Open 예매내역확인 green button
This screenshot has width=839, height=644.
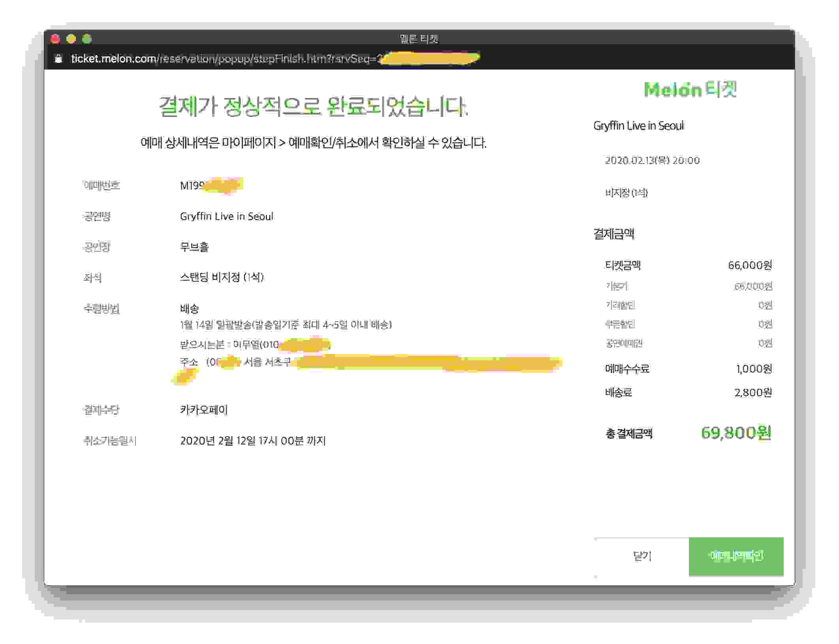pyautogui.click(x=736, y=556)
